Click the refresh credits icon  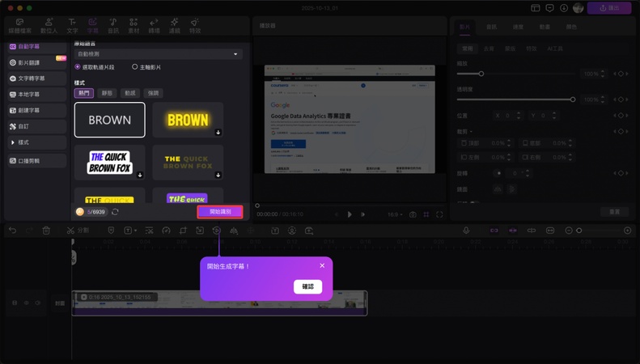[x=116, y=212]
